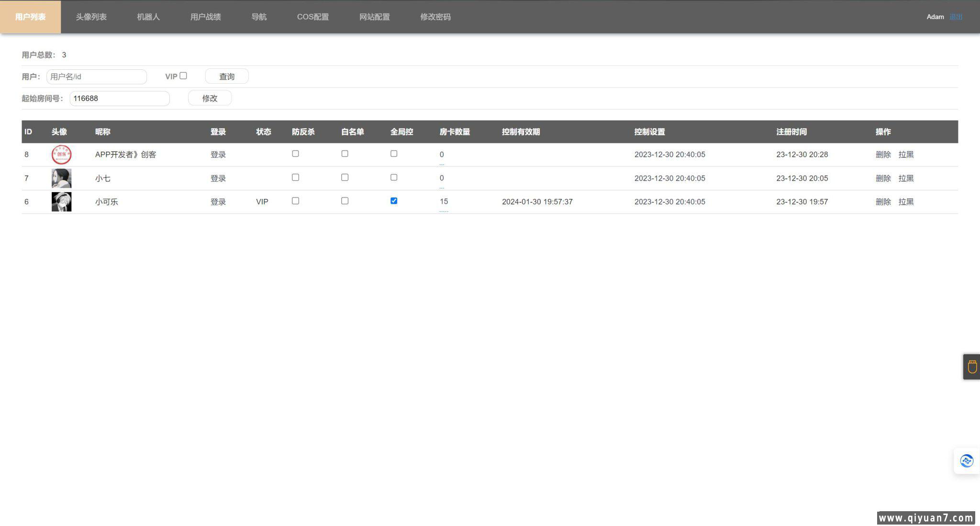This screenshot has width=980, height=526.
Task: Click 小七's avatar thumbnail
Action: [x=61, y=178]
